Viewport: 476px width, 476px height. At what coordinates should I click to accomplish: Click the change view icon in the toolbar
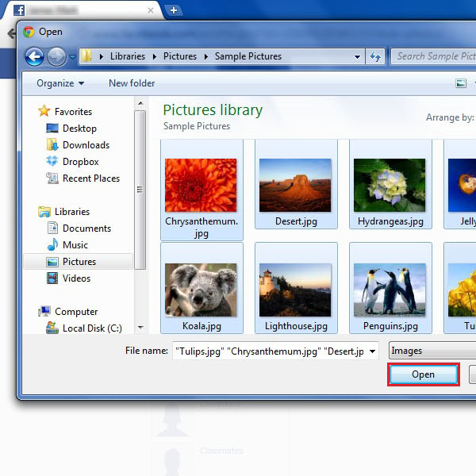tap(461, 83)
